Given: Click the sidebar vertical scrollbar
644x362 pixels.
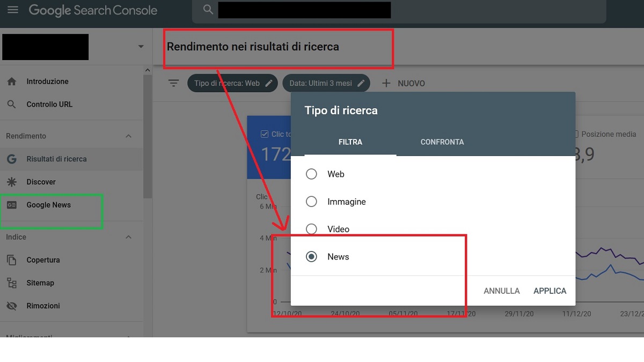Looking at the screenshot, I should (148, 136).
